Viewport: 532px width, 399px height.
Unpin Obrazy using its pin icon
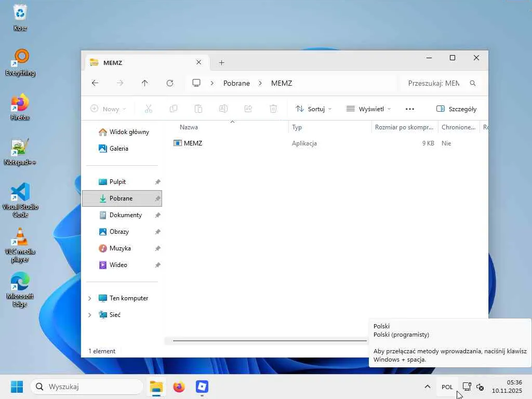point(158,232)
